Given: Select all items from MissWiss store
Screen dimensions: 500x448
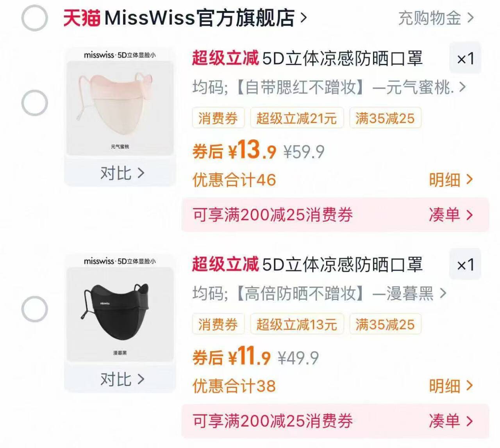Looking at the screenshot, I should [x=34, y=18].
